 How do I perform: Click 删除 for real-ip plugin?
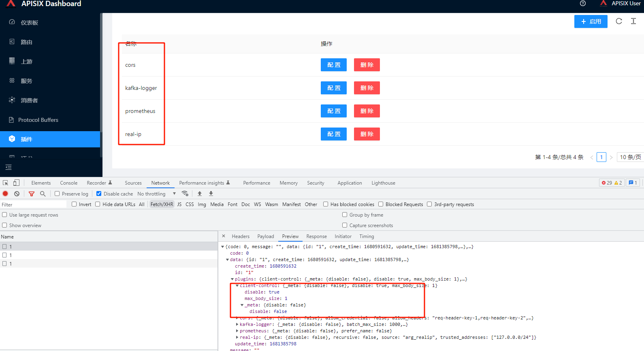coord(367,134)
